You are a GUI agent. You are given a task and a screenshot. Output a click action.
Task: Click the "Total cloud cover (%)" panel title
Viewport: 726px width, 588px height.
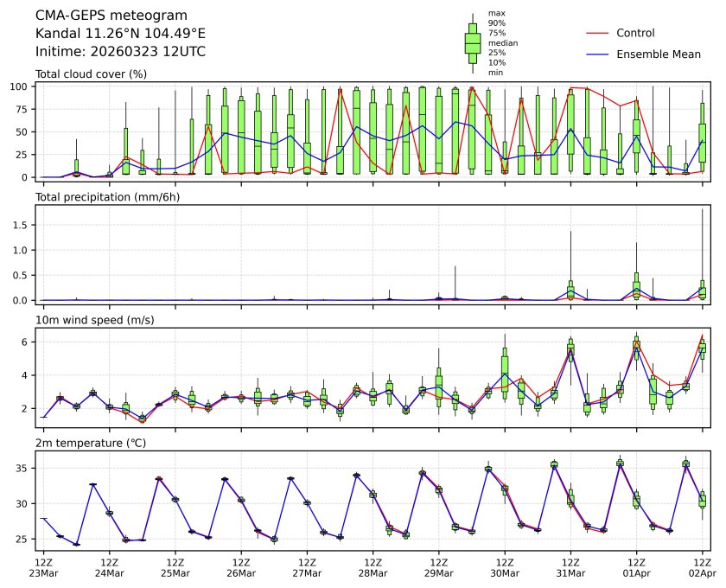pyautogui.click(x=91, y=74)
